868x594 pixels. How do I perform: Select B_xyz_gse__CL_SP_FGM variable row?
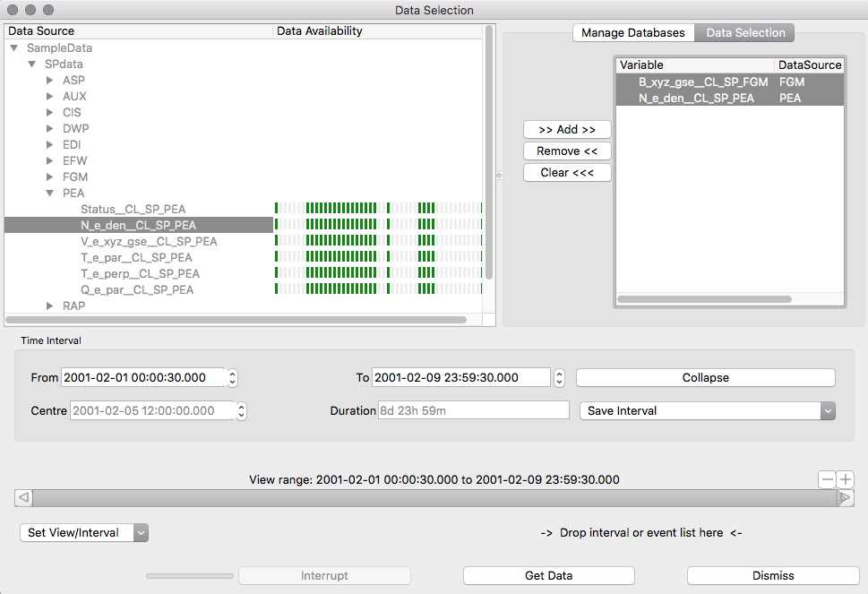(x=702, y=82)
